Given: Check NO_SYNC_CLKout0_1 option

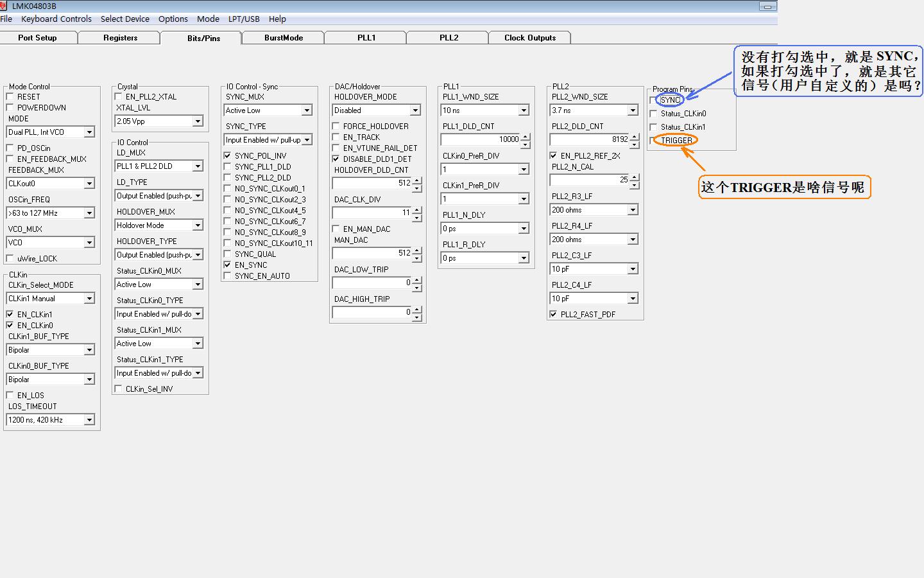Looking at the screenshot, I should coord(228,189).
